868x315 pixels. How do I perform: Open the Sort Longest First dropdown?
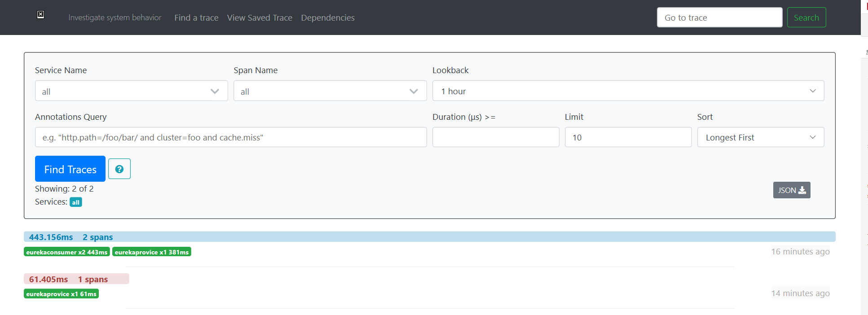pyautogui.click(x=761, y=137)
